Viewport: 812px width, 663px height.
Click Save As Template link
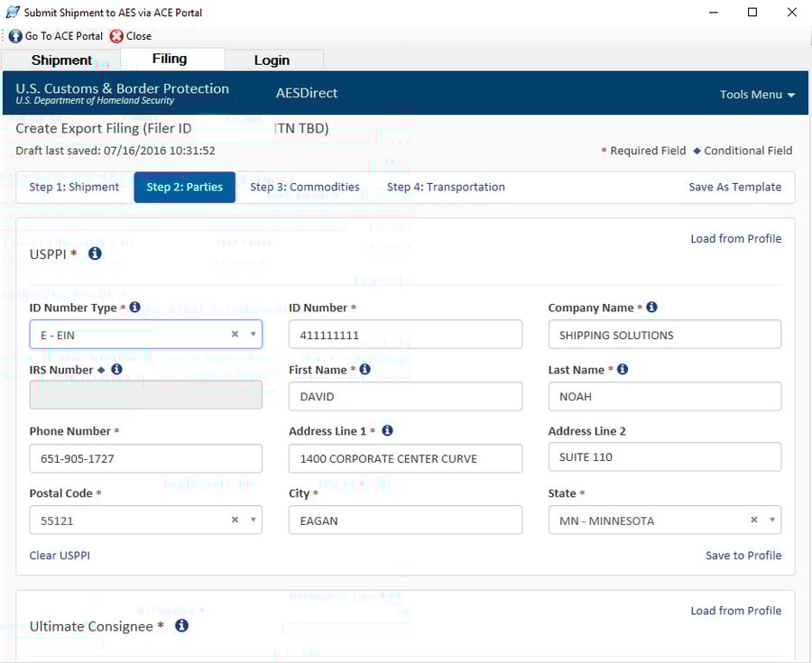pos(734,188)
